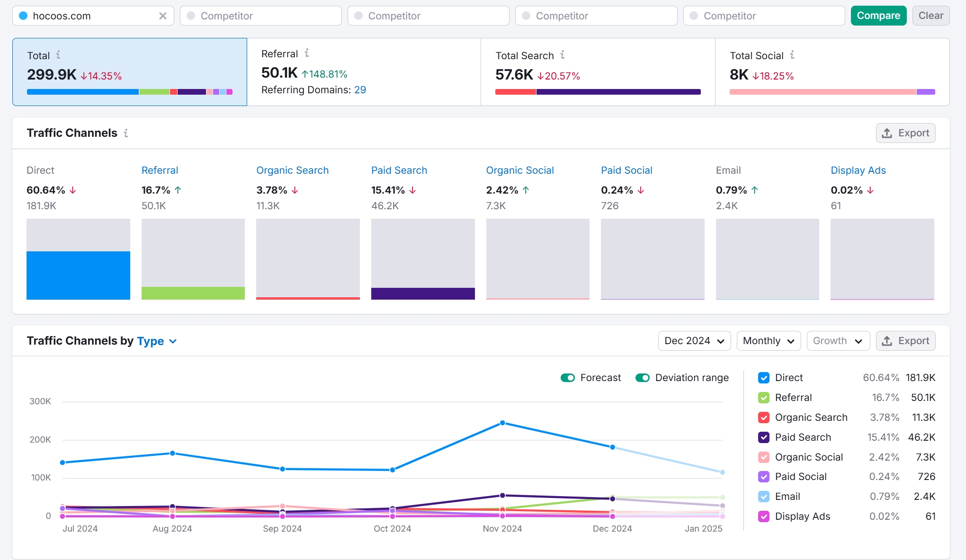Click export icon in Traffic Channels by Type
This screenshot has height=560, width=966.
pos(887,341)
